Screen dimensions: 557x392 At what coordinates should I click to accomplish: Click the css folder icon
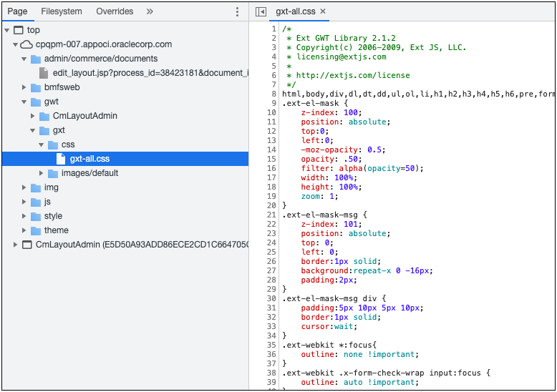53,145
